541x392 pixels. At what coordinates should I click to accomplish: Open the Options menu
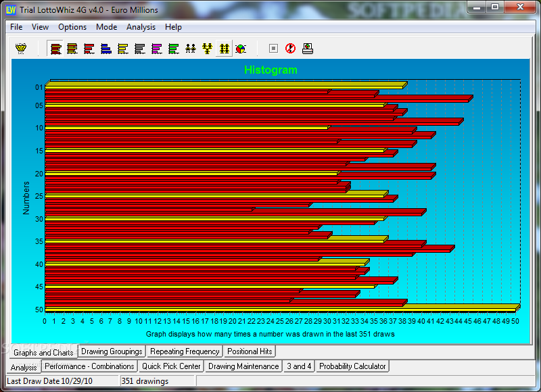tap(72, 27)
